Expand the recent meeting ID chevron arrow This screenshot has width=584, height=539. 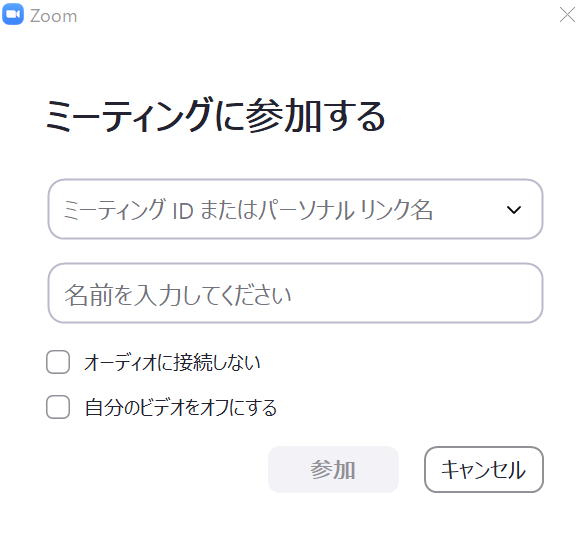tap(514, 210)
